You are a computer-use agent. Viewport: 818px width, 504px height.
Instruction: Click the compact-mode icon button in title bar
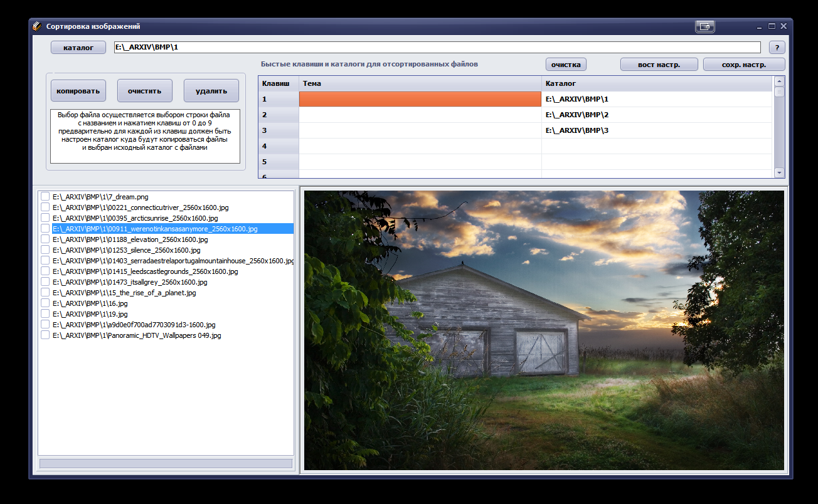pos(705,26)
